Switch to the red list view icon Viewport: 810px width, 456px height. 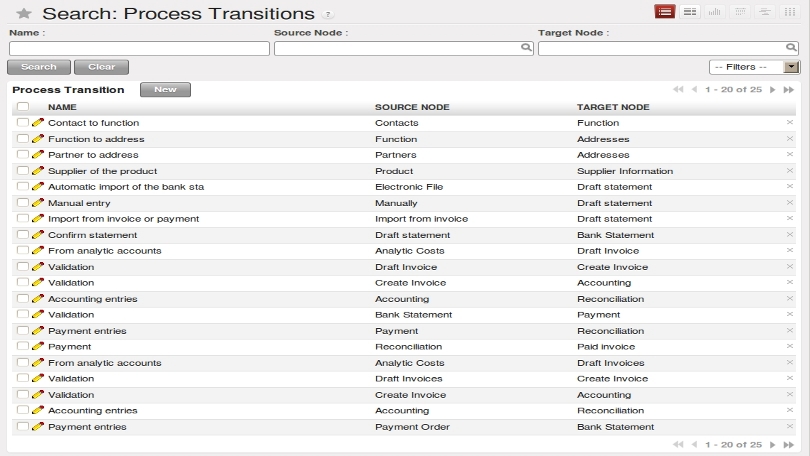click(x=665, y=11)
